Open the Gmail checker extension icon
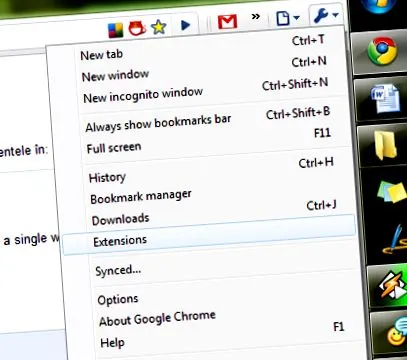This screenshot has height=360, width=407. (227, 22)
